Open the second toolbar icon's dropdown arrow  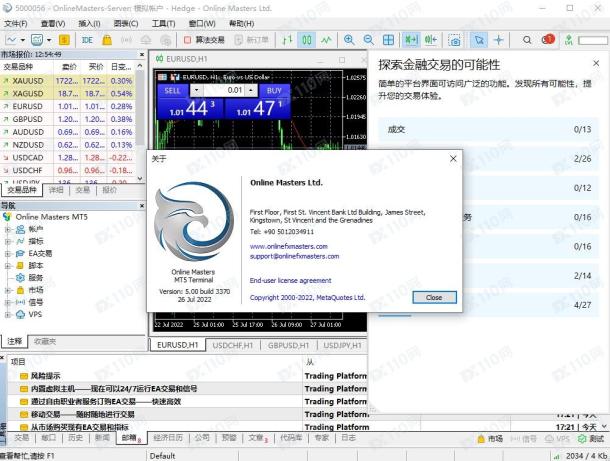(49, 40)
